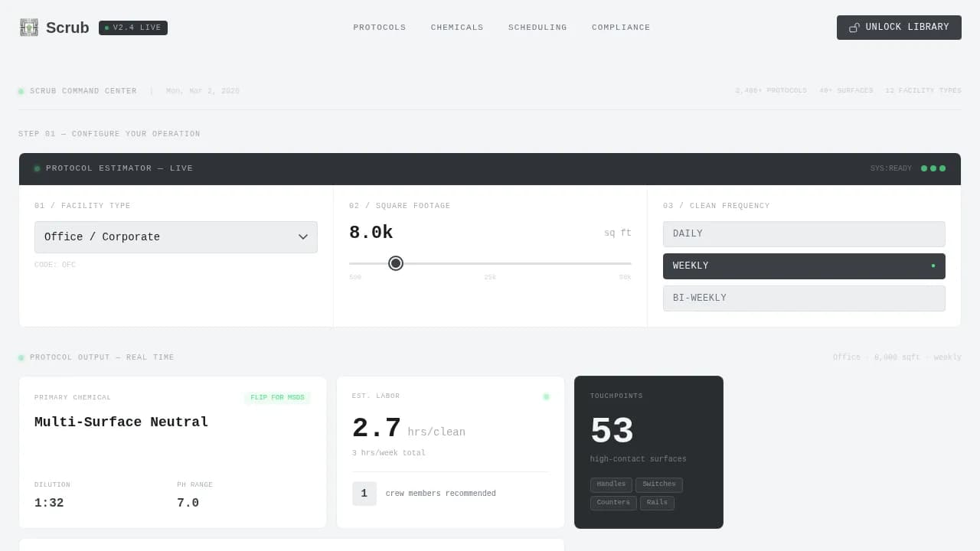Click the Multi-Surface Neutral chemical name
This screenshot has width=980, height=551.
(x=122, y=422)
